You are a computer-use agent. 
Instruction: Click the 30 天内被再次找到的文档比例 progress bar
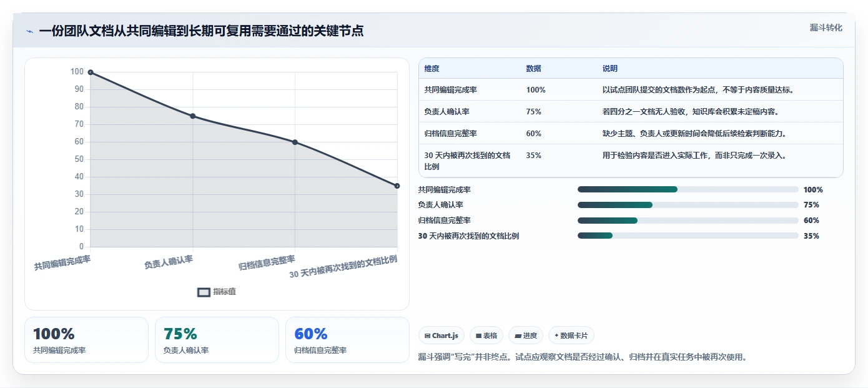688,236
